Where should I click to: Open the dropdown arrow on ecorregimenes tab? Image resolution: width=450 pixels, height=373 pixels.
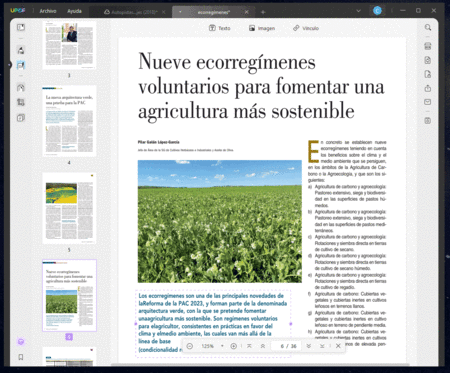tap(180, 12)
